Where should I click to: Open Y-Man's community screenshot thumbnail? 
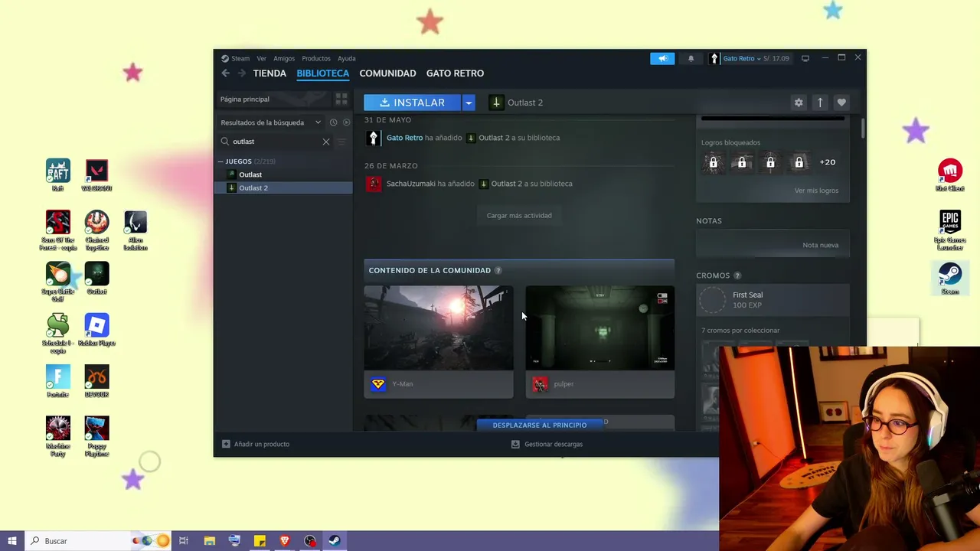[439, 328]
